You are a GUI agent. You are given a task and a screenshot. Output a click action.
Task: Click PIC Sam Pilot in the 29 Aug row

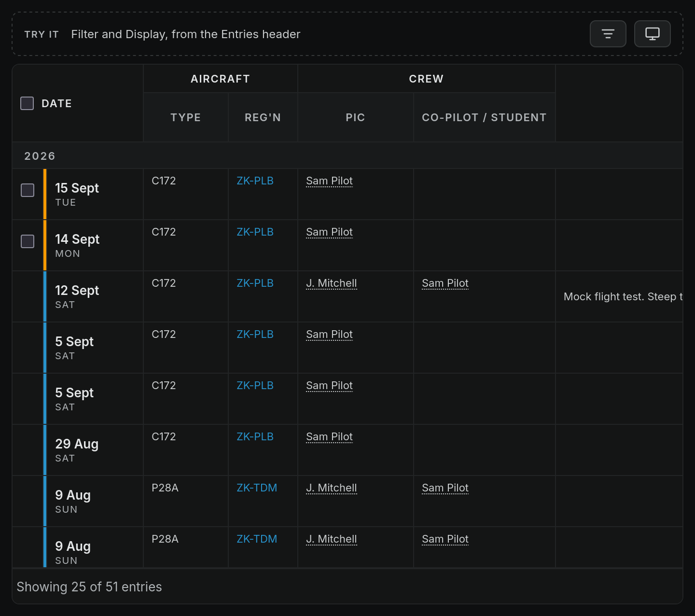[x=329, y=436]
